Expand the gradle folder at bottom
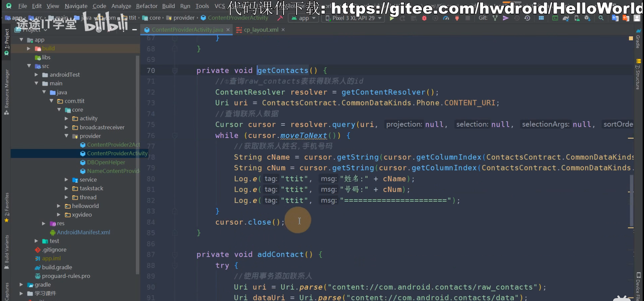Image resolution: width=644 pixels, height=301 pixels. 21,284
